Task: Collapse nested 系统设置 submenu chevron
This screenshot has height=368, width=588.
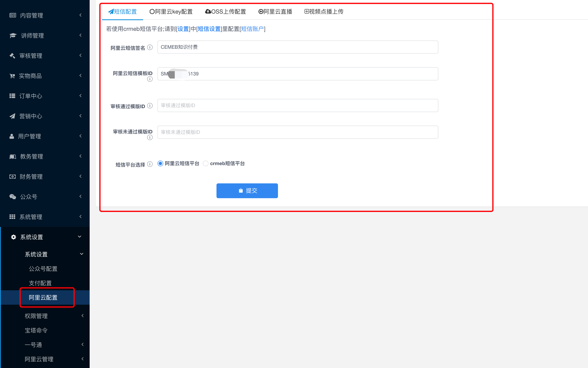Action: [x=82, y=254]
